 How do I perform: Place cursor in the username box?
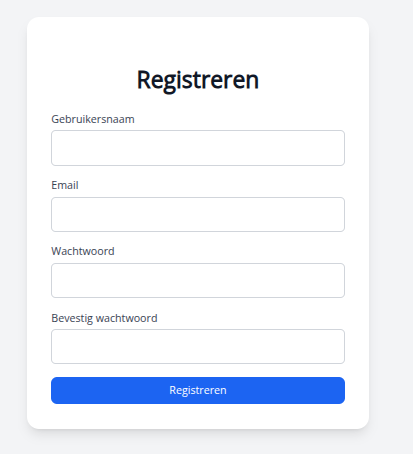pos(198,148)
